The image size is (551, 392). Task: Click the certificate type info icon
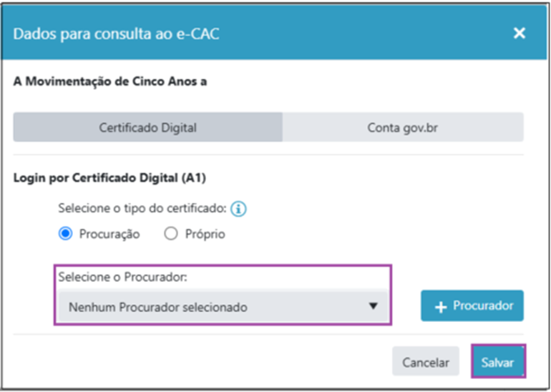238,209
